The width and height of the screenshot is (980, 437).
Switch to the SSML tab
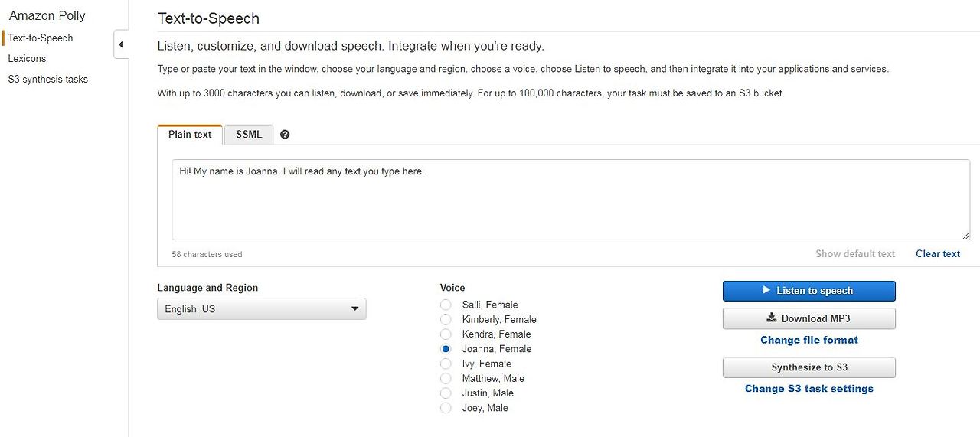pos(249,135)
